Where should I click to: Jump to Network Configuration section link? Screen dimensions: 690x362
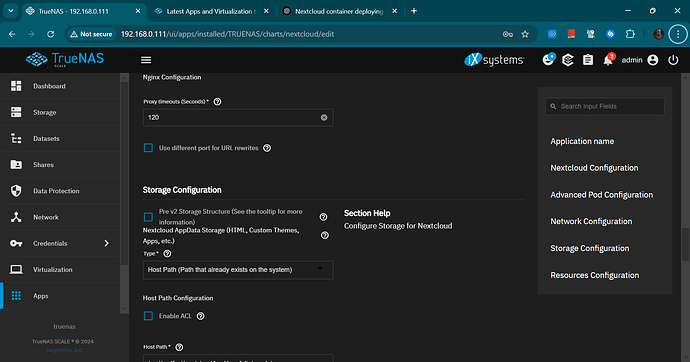pyautogui.click(x=591, y=222)
